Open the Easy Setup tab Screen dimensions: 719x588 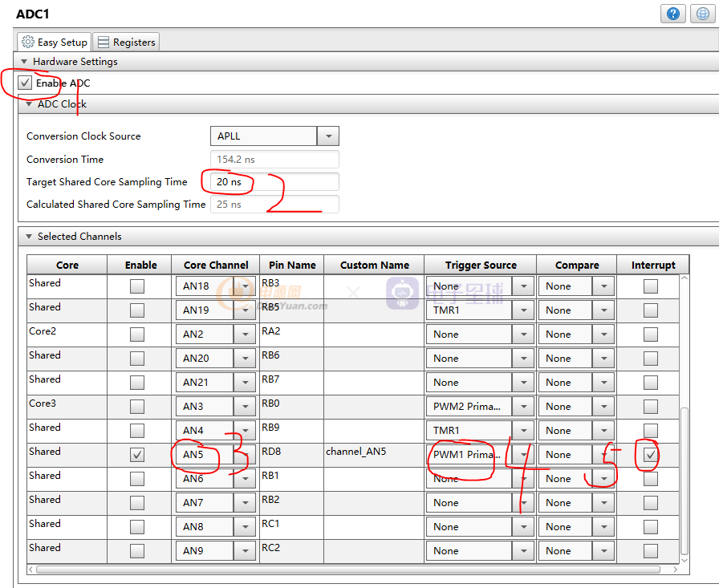coord(55,42)
